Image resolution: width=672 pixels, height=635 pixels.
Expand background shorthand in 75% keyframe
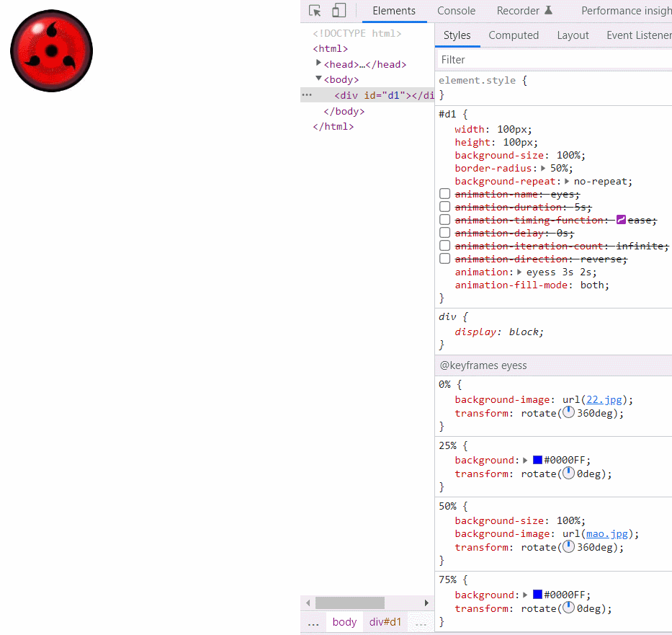(x=525, y=595)
